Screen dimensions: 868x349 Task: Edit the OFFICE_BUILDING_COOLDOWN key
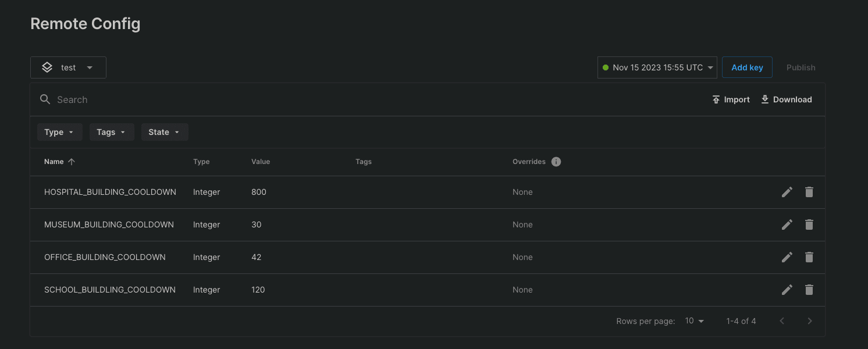coord(787,257)
